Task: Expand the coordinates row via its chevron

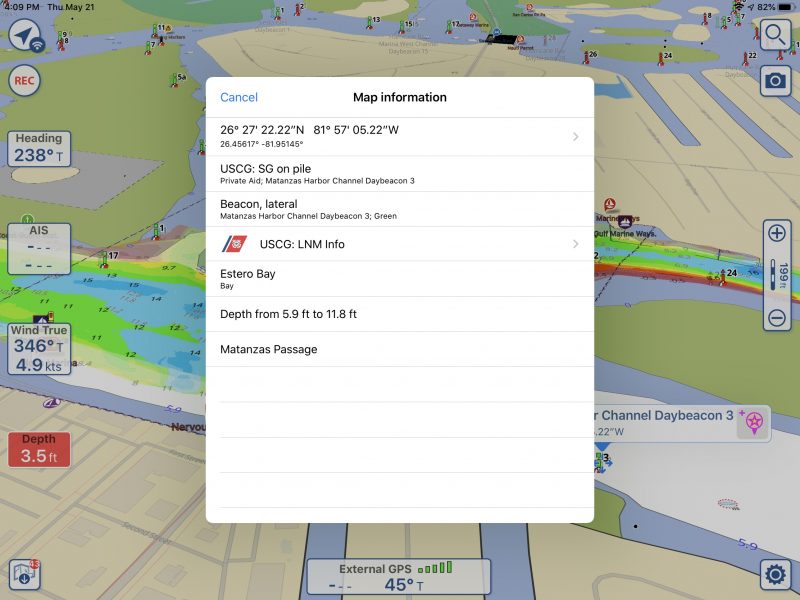Action: (x=576, y=136)
